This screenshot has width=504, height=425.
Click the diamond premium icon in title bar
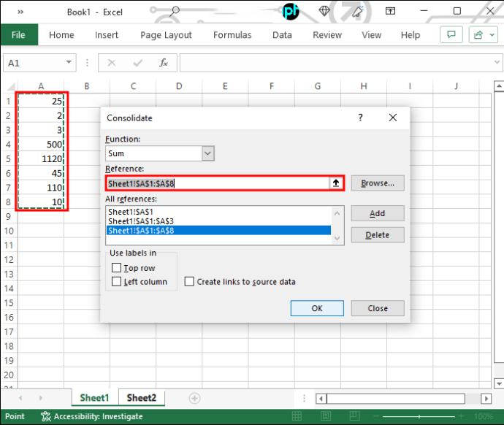(x=324, y=11)
